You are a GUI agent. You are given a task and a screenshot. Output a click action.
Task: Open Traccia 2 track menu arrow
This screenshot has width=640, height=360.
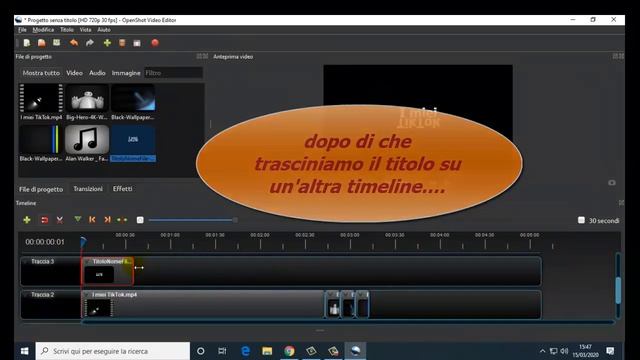tap(26, 295)
